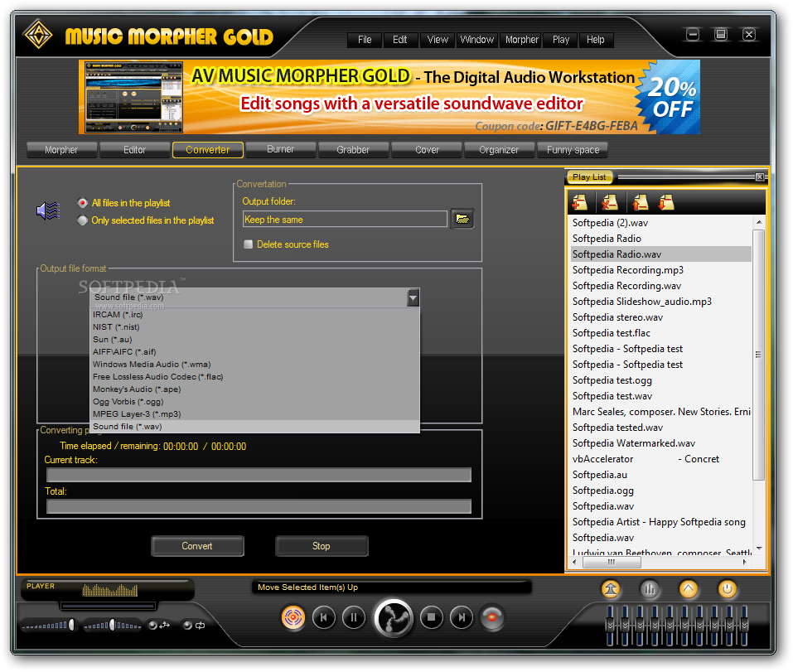
Task: Click the Stop conversion button
Action: (x=322, y=546)
